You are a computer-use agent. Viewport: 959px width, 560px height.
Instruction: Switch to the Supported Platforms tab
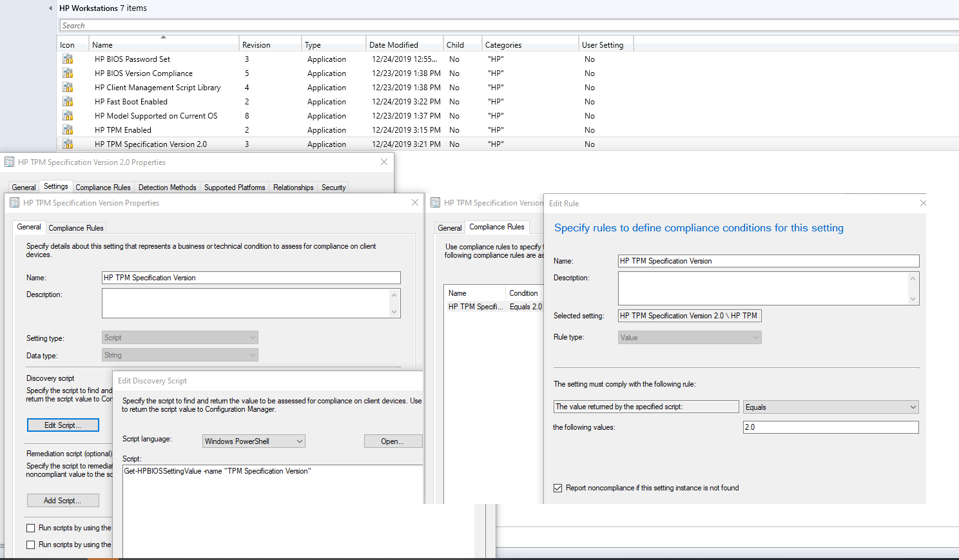pyautogui.click(x=235, y=188)
